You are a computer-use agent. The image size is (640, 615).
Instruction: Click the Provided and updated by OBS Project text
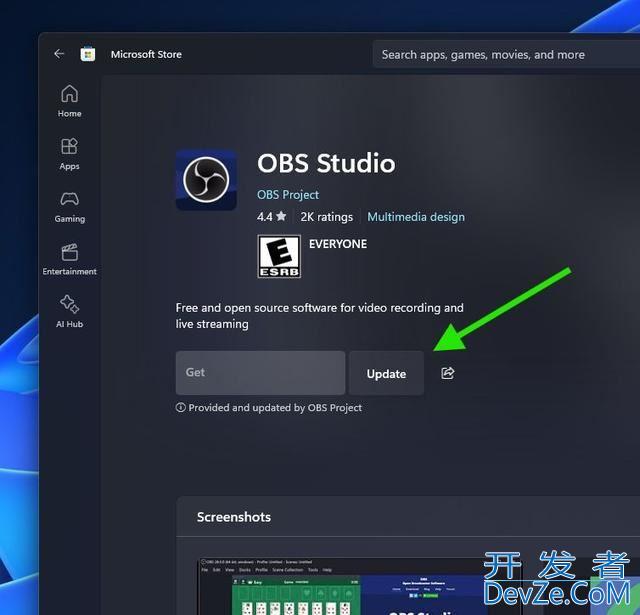coord(275,408)
